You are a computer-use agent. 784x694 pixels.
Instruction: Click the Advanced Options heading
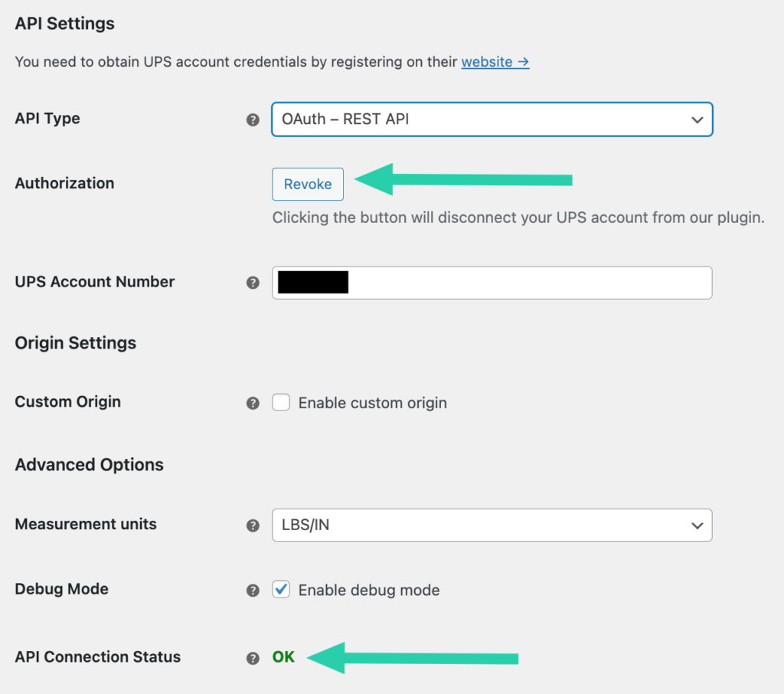(x=89, y=465)
